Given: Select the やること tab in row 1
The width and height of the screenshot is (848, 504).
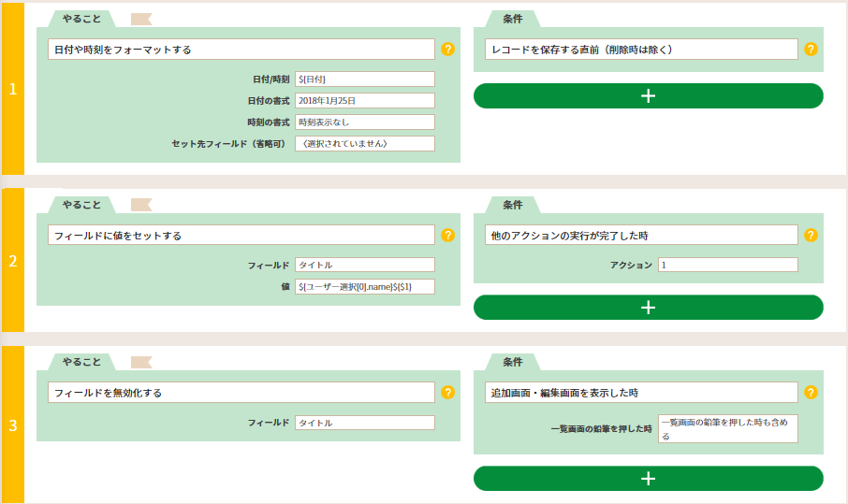Looking at the screenshot, I should [81, 19].
